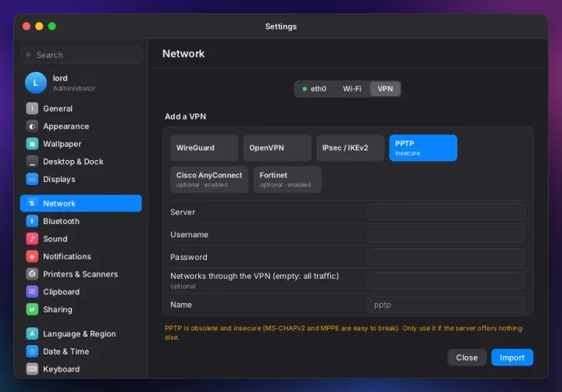The width and height of the screenshot is (562, 392).
Task: Pick Fortinet VPN type
Action: (x=287, y=180)
